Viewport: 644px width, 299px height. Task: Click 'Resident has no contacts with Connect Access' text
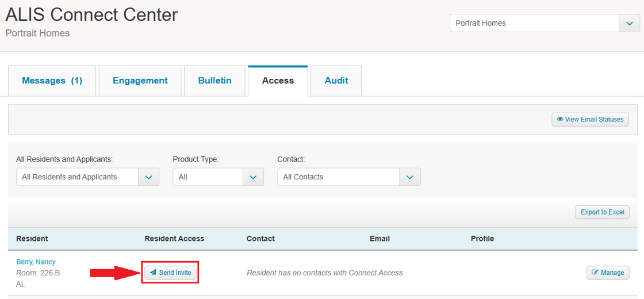(324, 273)
